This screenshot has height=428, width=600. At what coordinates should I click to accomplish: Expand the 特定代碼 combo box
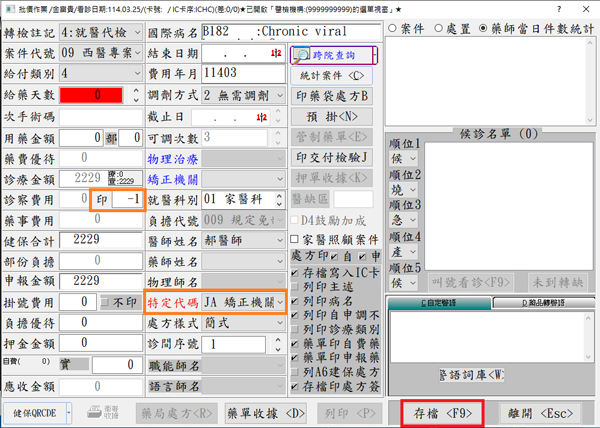pos(278,301)
